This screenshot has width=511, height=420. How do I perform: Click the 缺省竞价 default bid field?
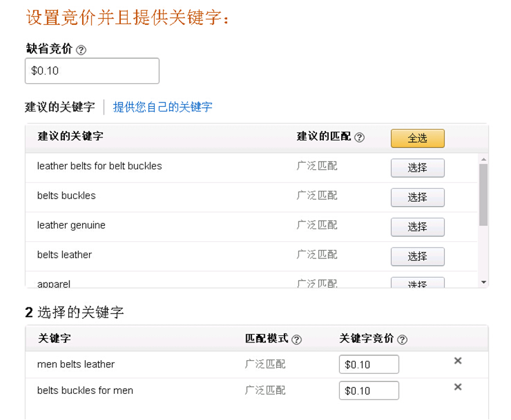coord(92,71)
